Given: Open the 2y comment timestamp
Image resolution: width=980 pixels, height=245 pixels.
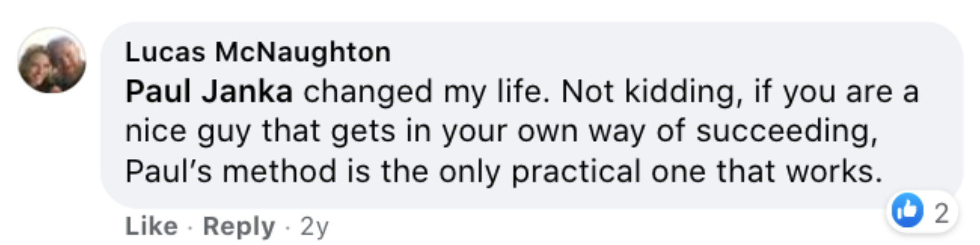Looking at the screenshot, I should pos(314,226).
